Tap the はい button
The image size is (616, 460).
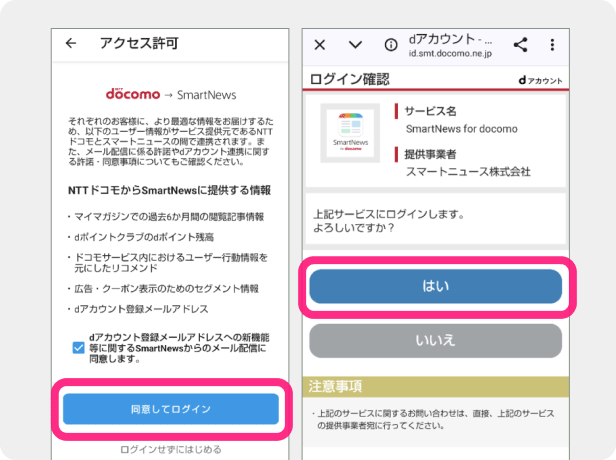[436, 286]
